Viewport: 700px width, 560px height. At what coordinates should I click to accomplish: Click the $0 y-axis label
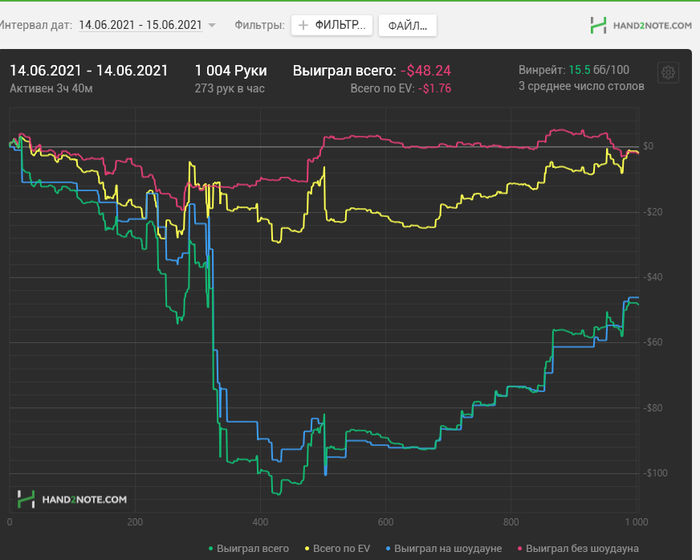(x=648, y=146)
